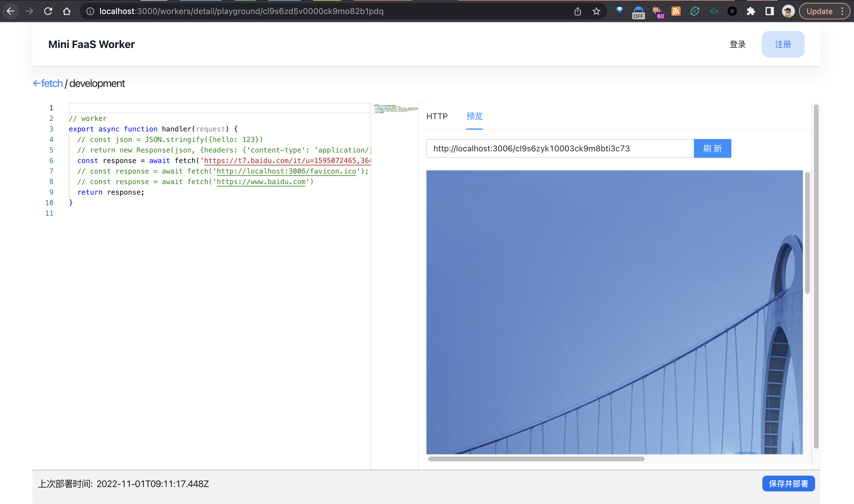Open the green circular arrows extension
This screenshot has width=854, height=504.
click(695, 11)
